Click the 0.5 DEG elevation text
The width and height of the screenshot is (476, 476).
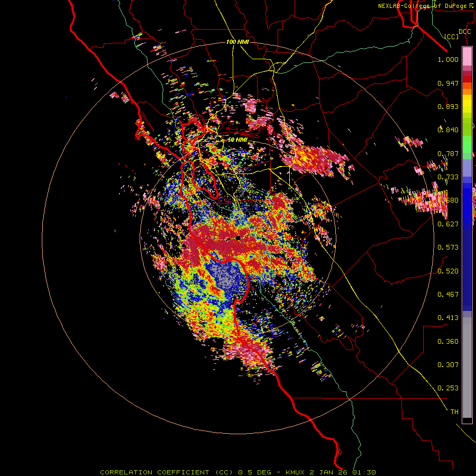[x=254, y=472]
